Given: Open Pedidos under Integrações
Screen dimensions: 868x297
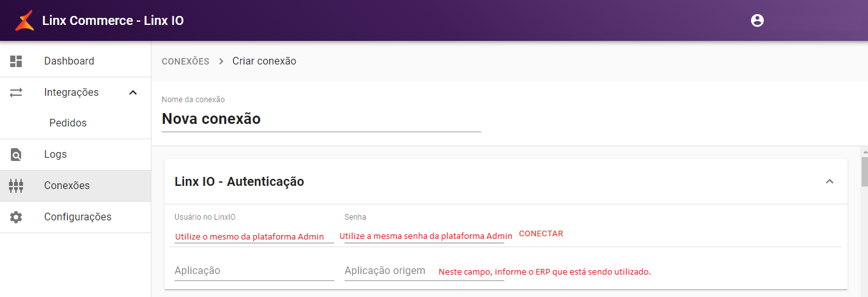Looking at the screenshot, I should (x=75, y=123).
